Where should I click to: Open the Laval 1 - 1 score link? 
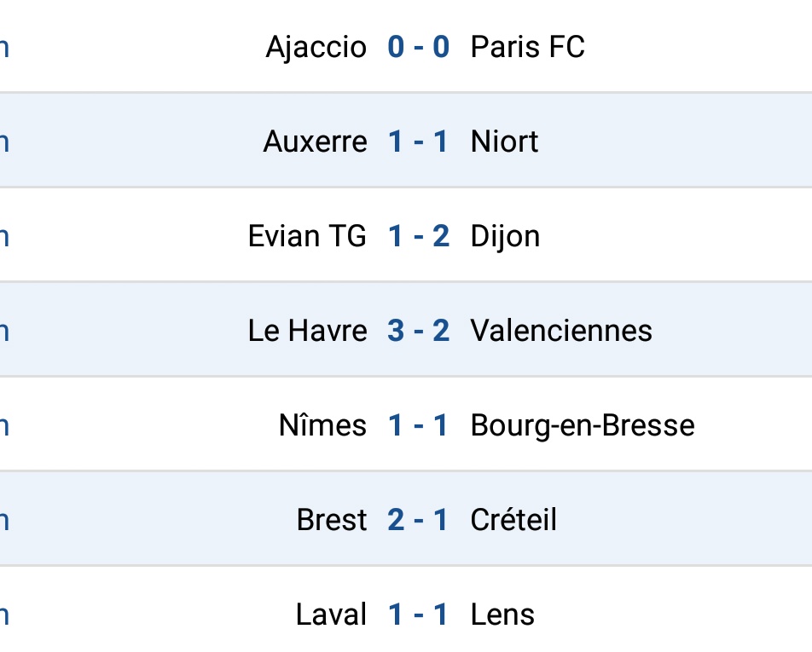point(419,614)
